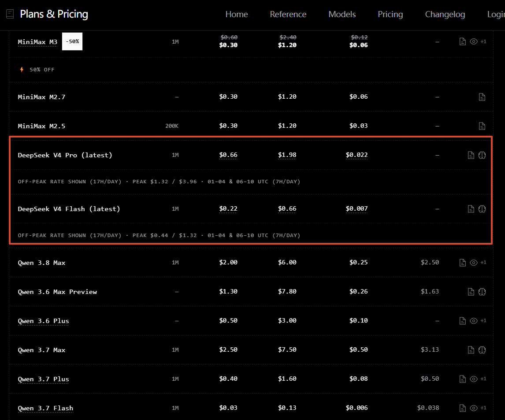Click the MiniMax M2.7 model name
The width and height of the screenshot is (505, 420).
click(41, 97)
